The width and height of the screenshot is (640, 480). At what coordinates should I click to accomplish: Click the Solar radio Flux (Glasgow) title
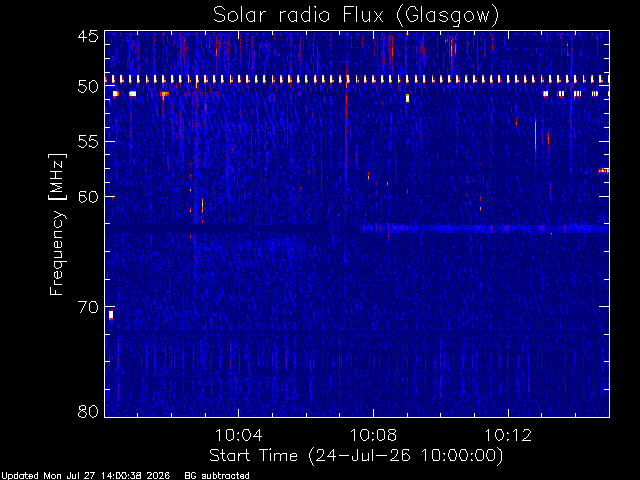tap(356, 16)
